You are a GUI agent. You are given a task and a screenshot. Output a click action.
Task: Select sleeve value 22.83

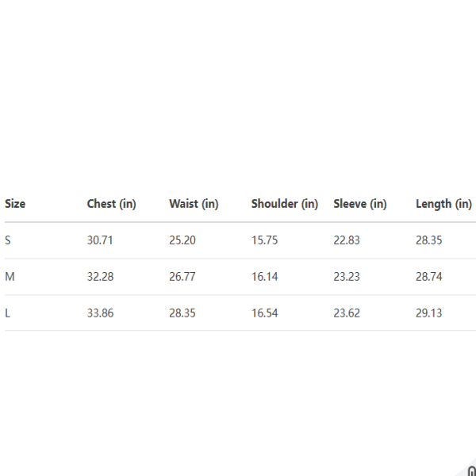point(347,240)
